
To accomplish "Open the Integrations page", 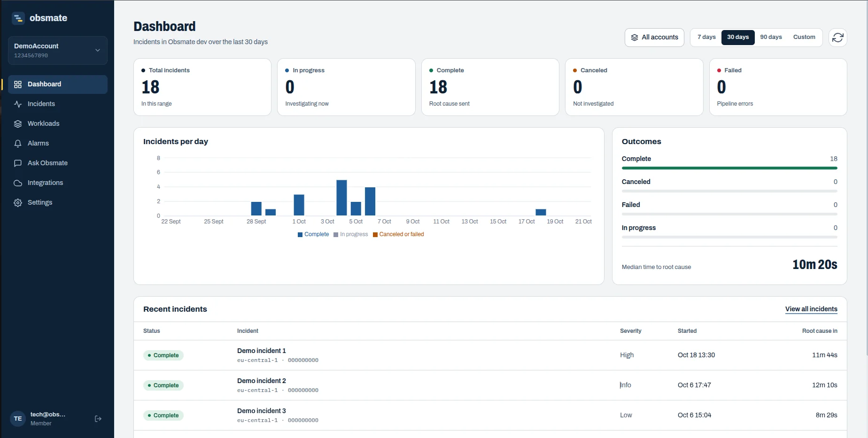I will pos(58,183).
